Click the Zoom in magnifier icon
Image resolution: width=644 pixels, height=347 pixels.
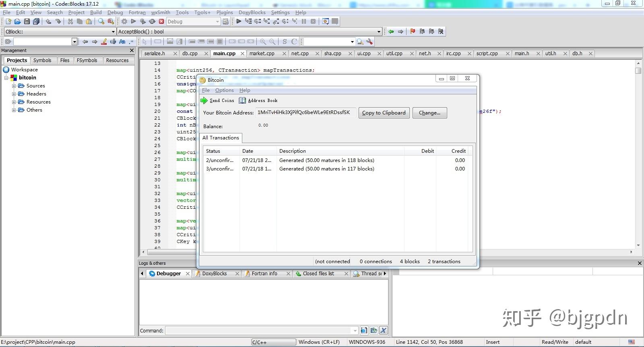tap(263, 42)
